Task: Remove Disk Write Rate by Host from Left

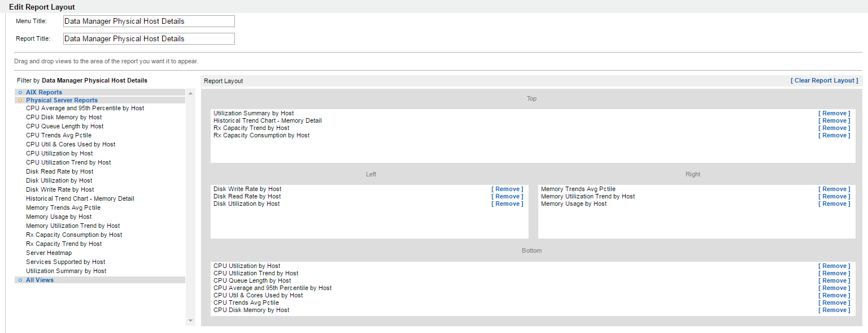Action: 507,189
